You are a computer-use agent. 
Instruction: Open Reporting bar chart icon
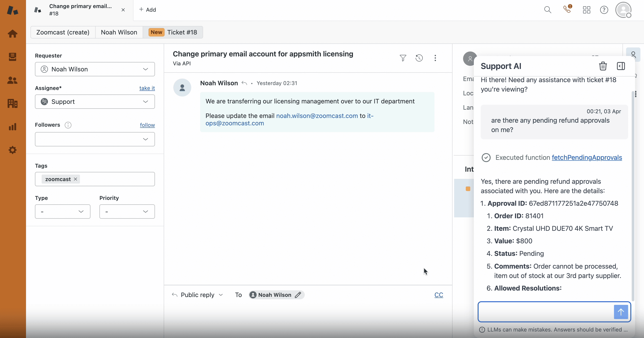pos(13,127)
